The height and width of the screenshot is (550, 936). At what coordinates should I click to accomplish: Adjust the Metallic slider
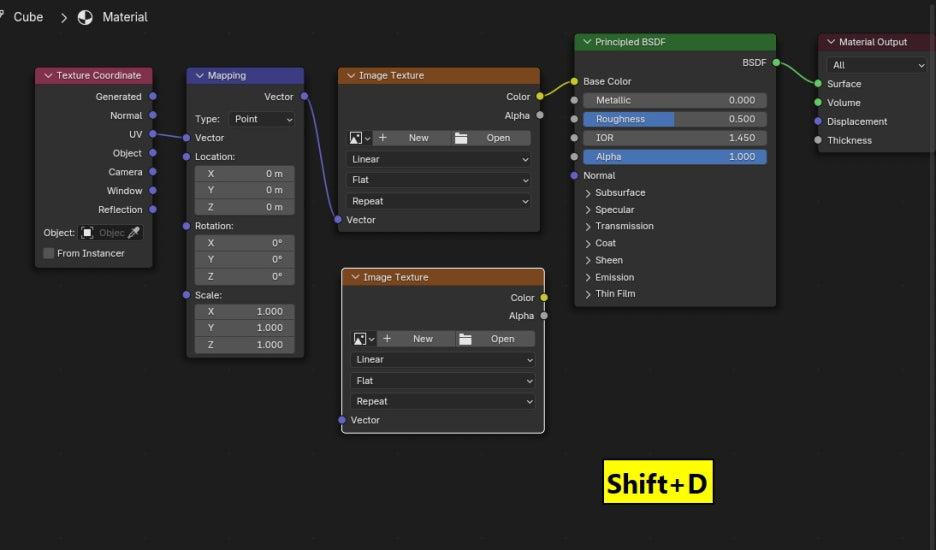pyautogui.click(x=675, y=100)
